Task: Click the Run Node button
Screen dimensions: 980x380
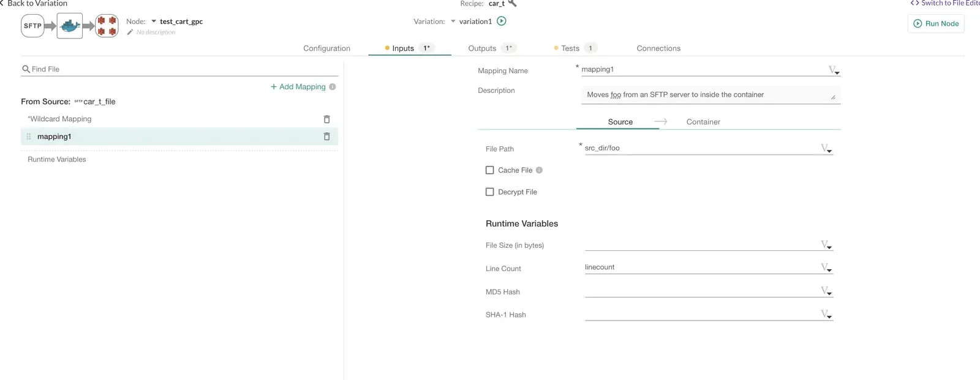Action: tap(935, 24)
